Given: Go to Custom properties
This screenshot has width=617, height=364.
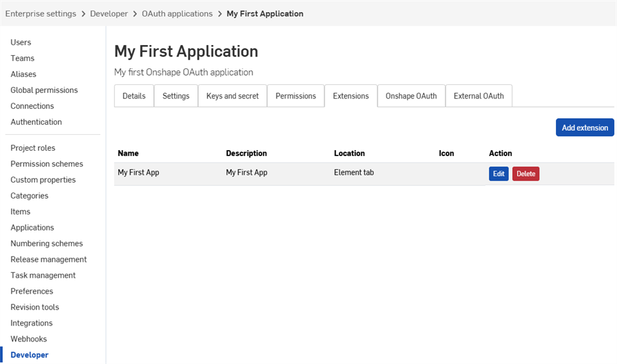Looking at the screenshot, I should click(x=43, y=180).
